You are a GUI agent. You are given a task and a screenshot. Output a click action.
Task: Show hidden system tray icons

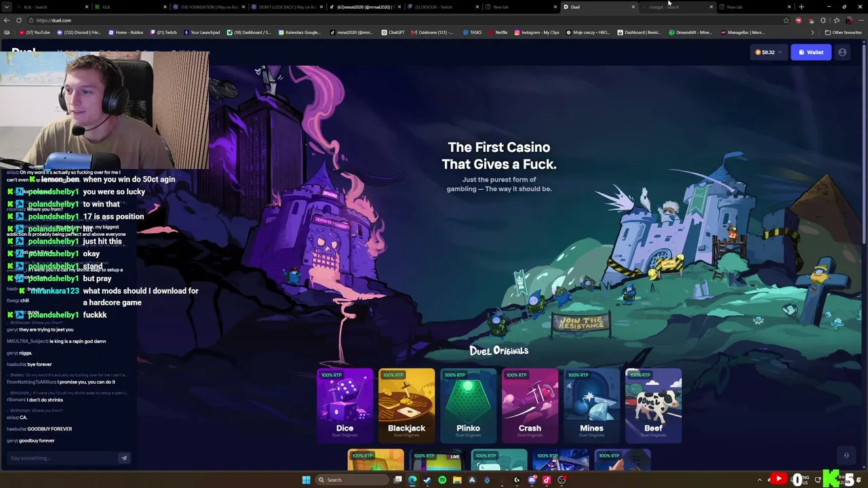coord(759,480)
